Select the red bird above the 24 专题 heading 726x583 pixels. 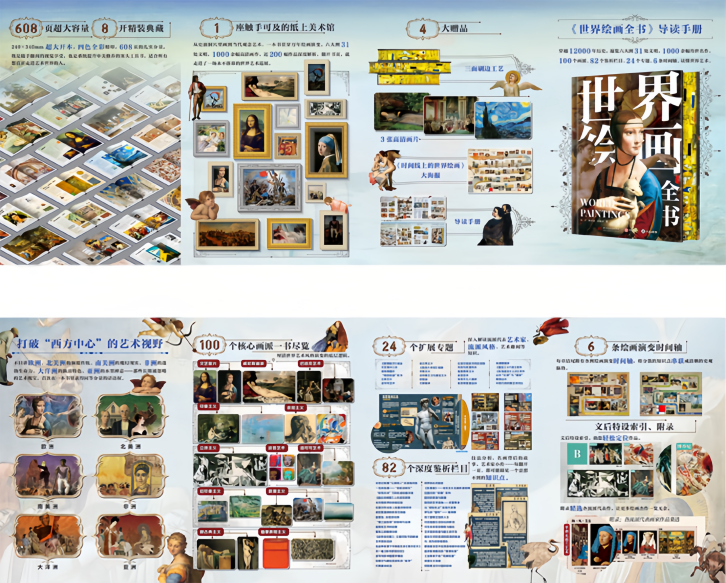pos(551,330)
